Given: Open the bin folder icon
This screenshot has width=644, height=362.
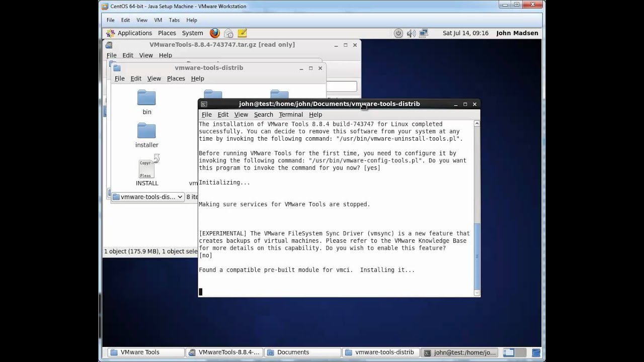Looking at the screenshot, I should click(146, 98).
